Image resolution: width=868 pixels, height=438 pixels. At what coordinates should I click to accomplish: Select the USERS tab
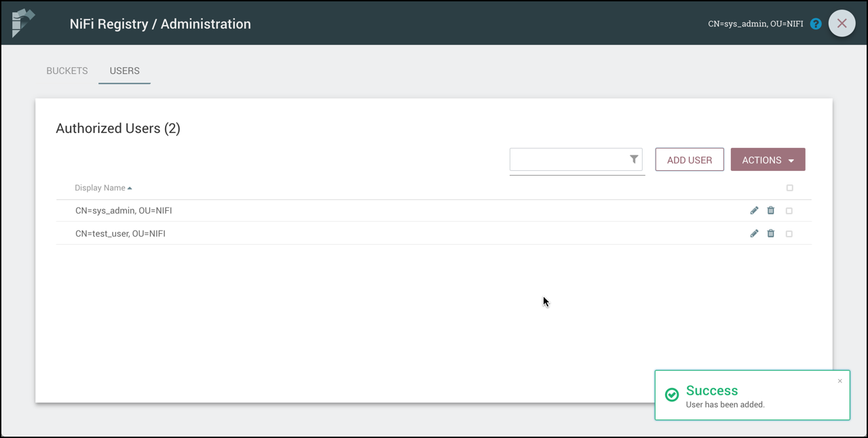(124, 71)
